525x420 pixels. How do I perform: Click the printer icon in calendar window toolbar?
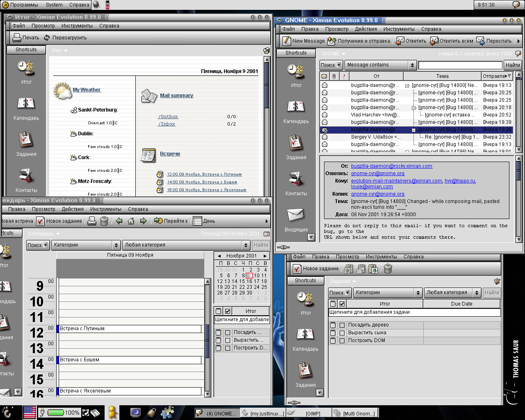tap(92, 221)
